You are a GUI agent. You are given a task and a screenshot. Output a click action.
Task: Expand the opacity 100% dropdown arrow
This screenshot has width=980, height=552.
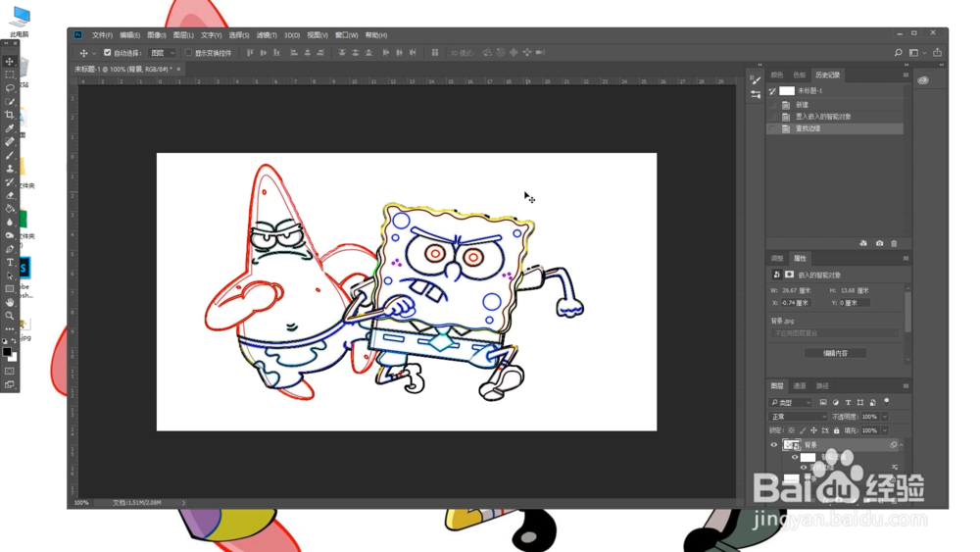(884, 417)
